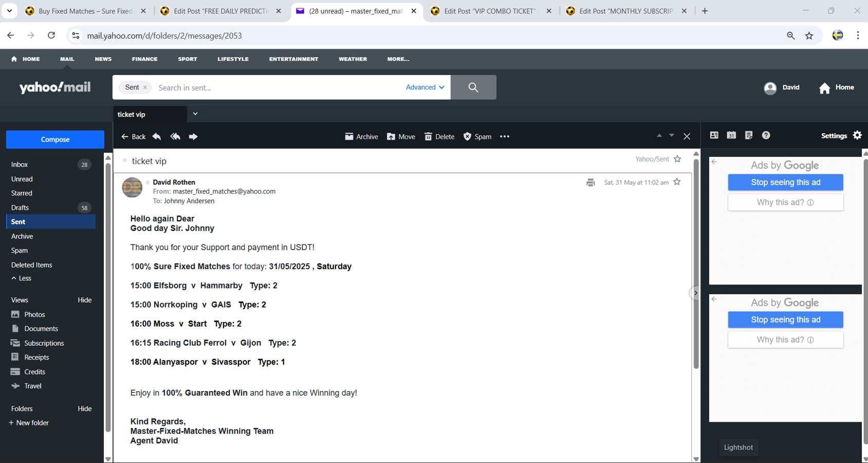Open the Travel view
This screenshot has height=463, width=868.
pos(32,386)
